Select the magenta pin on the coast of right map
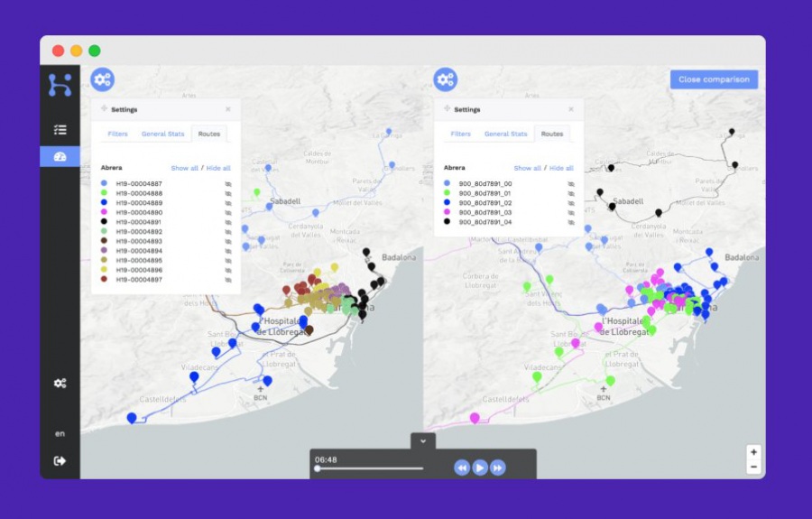The width and height of the screenshot is (812, 519). coord(475,418)
